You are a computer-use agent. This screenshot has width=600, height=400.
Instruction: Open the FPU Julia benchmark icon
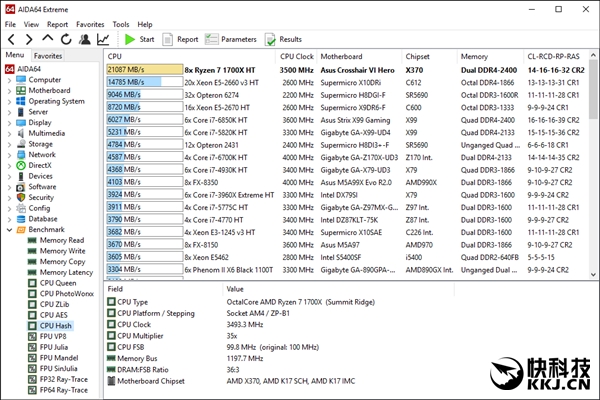32,347
